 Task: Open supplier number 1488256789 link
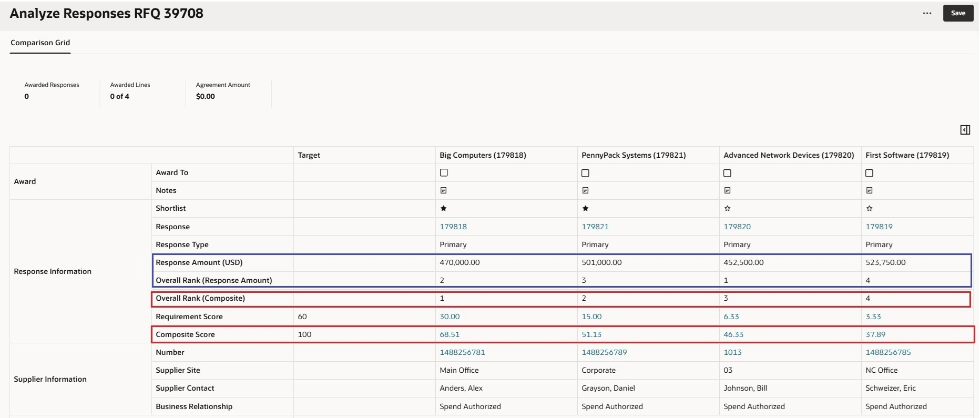pyautogui.click(x=604, y=352)
